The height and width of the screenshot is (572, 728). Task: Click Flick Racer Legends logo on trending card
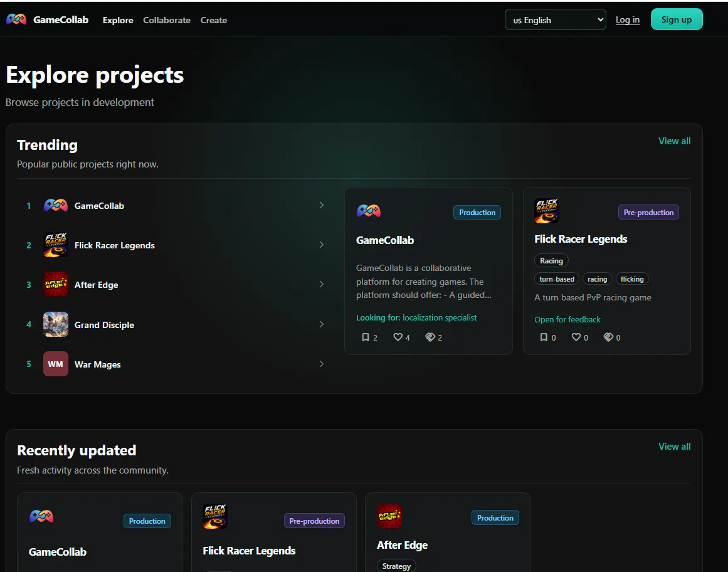click(546, 211)
